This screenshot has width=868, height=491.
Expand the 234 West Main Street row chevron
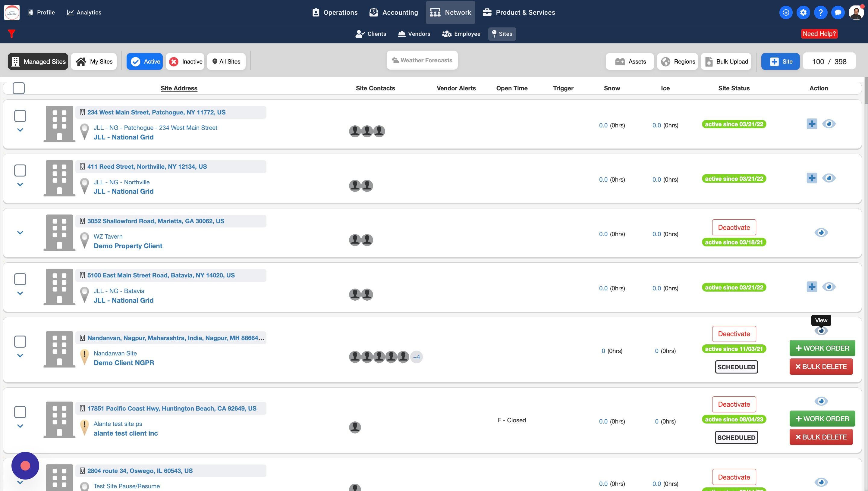(20, 130)
